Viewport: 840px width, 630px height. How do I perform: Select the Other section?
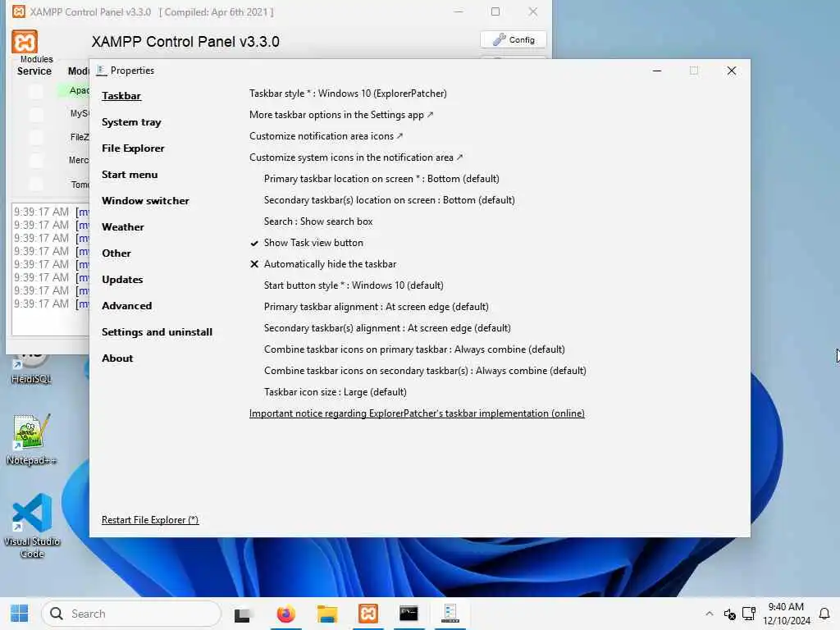(x=116, y=253)
